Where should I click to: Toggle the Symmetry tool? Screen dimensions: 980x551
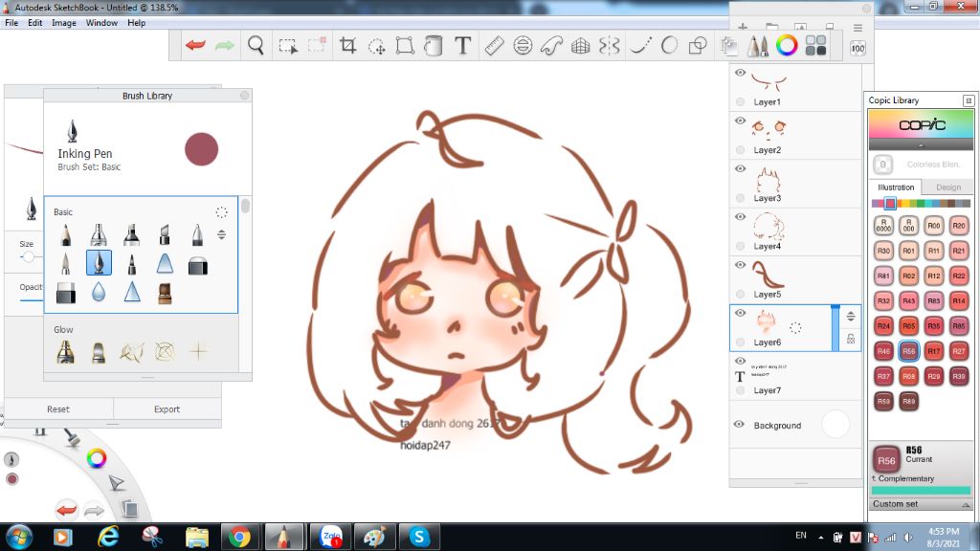tap(609, 46)
